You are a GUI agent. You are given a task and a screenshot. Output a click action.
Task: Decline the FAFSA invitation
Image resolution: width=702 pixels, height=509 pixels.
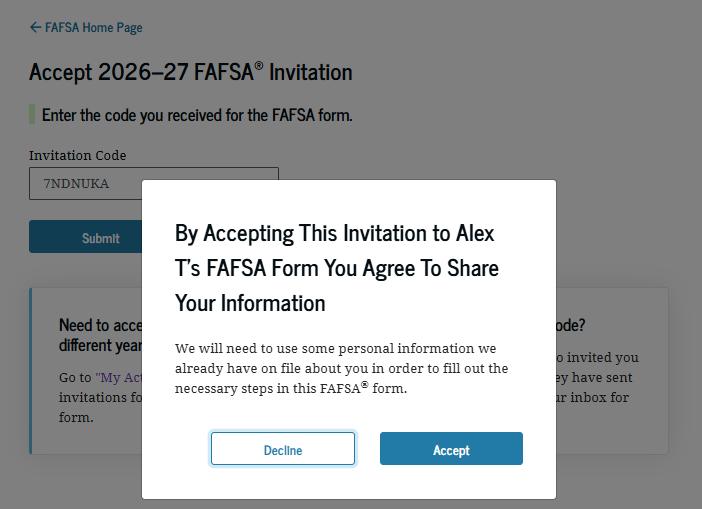click(x=283, y=449)
